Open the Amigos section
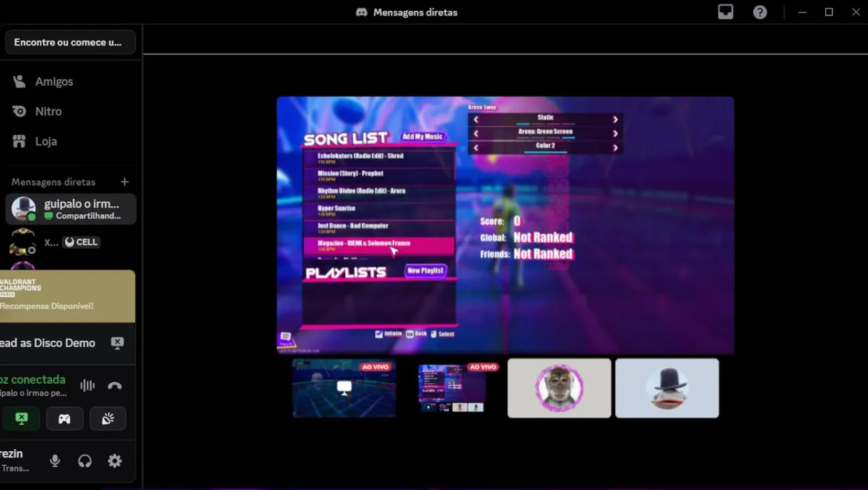 (x=71, y=82)
